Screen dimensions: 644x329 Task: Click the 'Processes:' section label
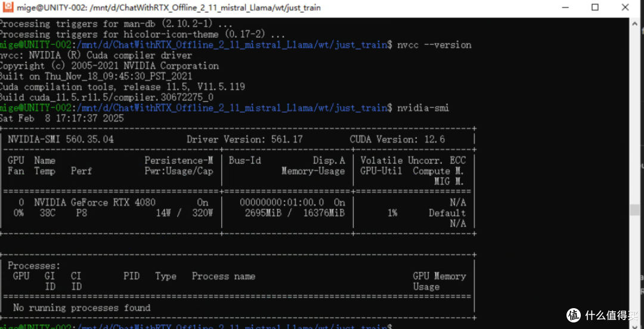[x=34, y=266]
